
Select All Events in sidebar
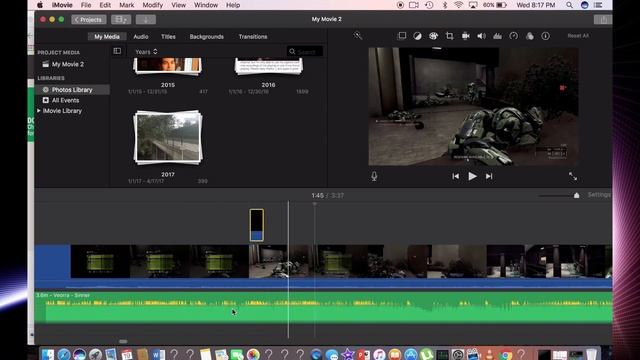tap(65, 100)
